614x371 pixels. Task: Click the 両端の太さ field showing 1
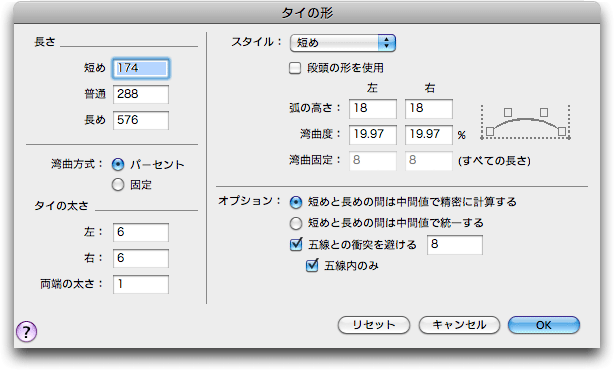(141, 284)
